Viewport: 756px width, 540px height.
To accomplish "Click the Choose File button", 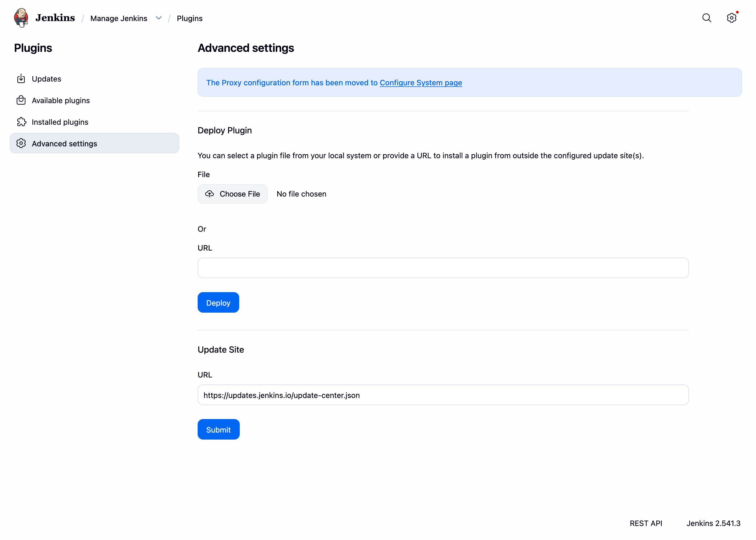I will coord(233,194).
